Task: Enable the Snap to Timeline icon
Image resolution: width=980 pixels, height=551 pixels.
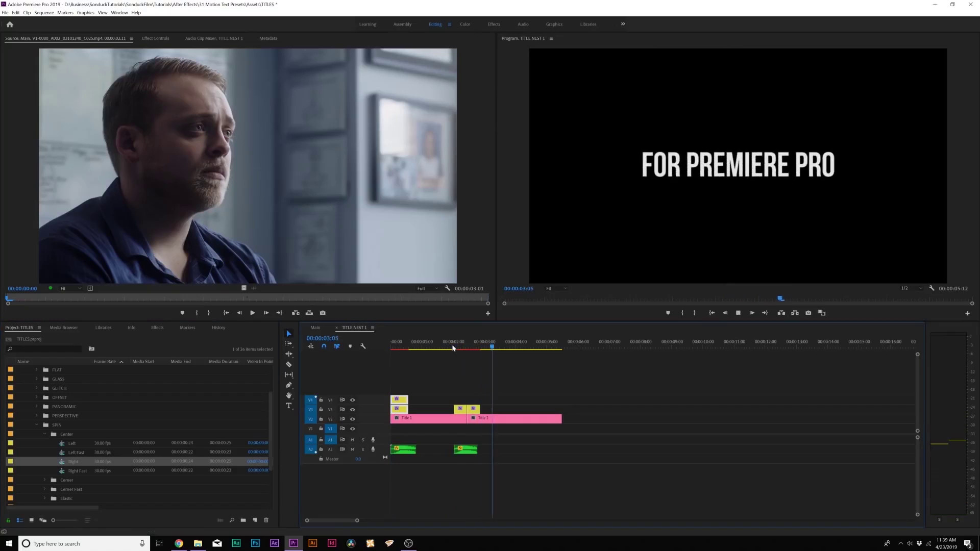Action: [x=324, y=346]
